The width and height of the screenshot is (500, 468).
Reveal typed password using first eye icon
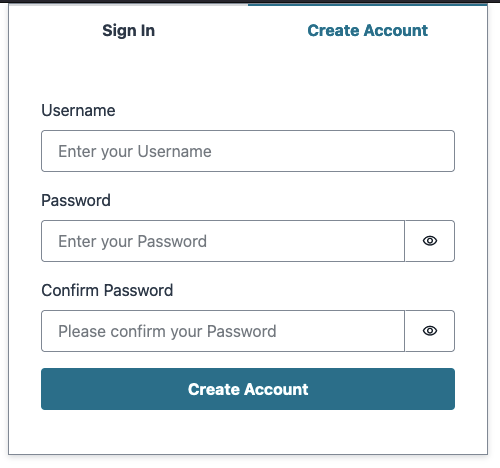point(430,241)
